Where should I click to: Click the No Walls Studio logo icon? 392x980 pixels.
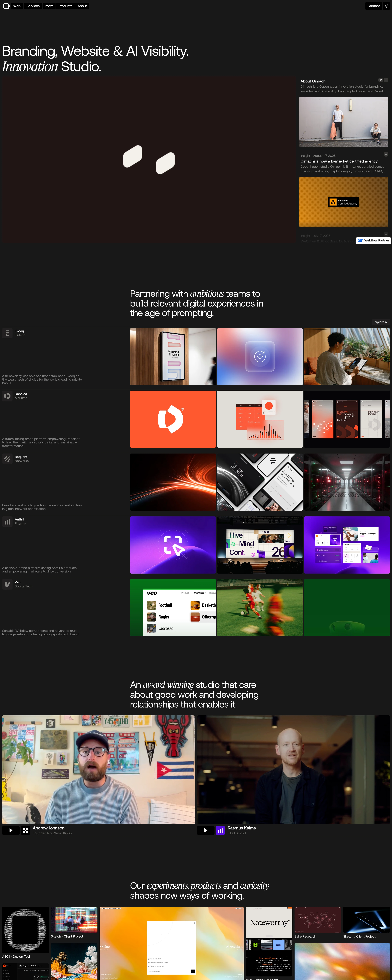click(x=25, y=831)
